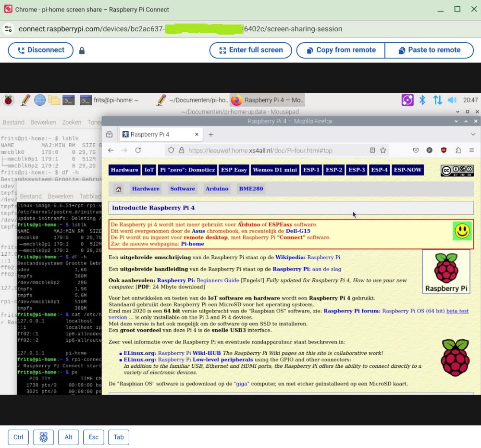
Task: Switch to frits@pi-home terminal taskbar item
Action: pyautogui.click(x=109, y=100)
